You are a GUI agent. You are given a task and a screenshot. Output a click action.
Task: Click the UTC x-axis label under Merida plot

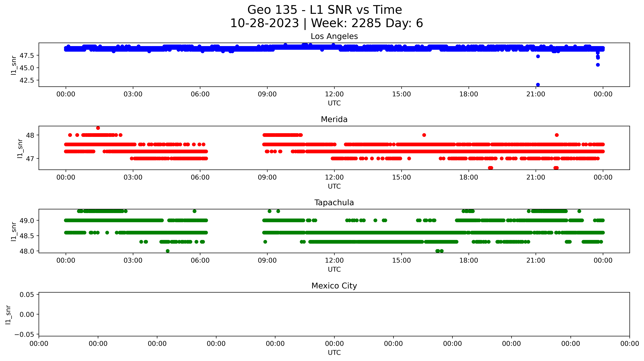[x=334, y=186]
